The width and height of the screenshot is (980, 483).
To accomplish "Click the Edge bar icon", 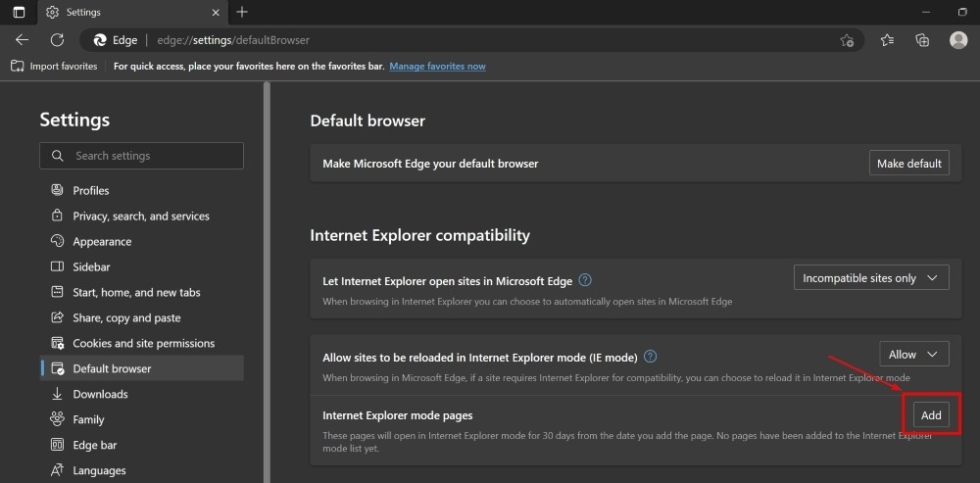I will 58,445.
